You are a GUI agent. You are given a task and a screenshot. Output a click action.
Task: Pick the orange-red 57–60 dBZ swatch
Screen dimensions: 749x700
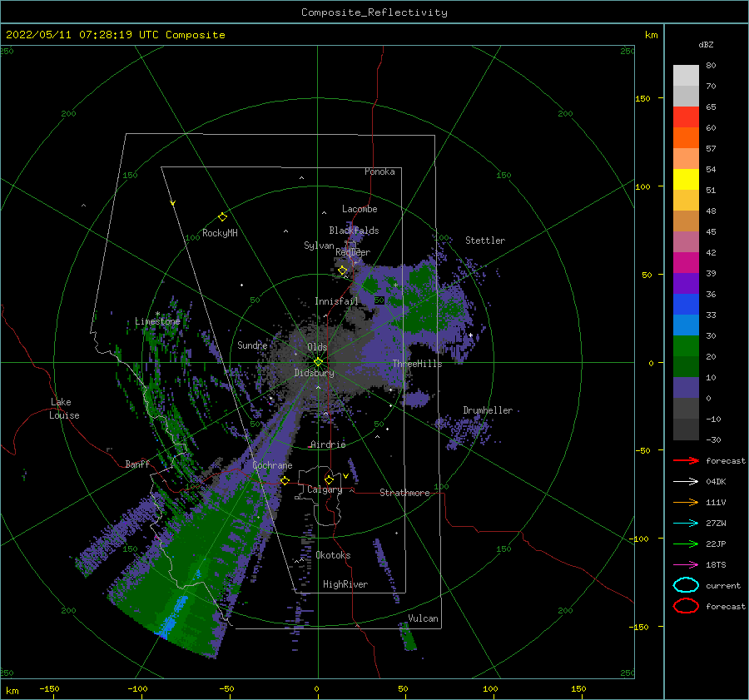pyautogui.click(x=686, y=138)
